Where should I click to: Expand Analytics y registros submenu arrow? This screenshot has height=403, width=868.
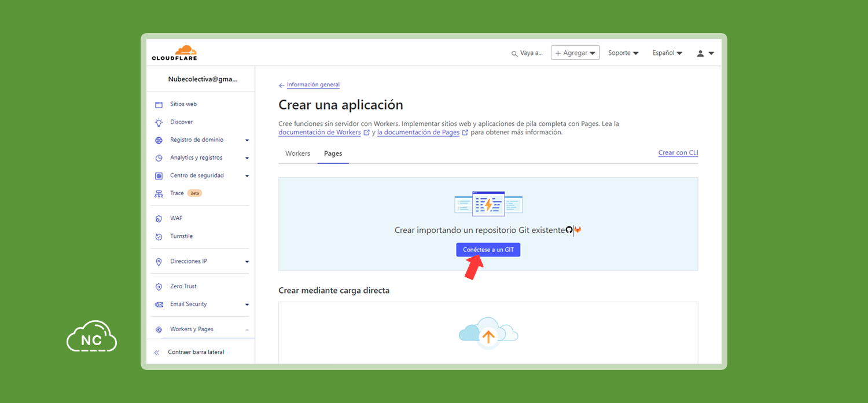point(247,158)
